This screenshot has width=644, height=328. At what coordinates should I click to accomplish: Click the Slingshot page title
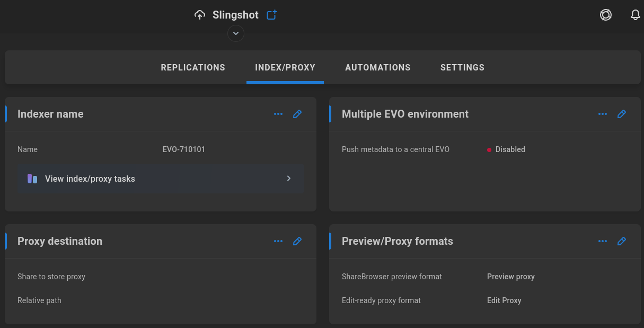click(x=235, y=15)
